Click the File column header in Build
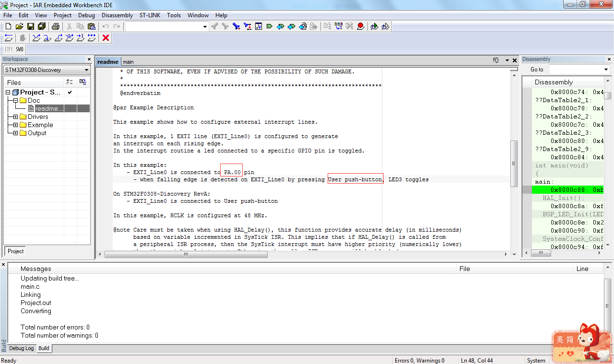The width and height of the screenshot is (614, 364). (x=516, y=269)
